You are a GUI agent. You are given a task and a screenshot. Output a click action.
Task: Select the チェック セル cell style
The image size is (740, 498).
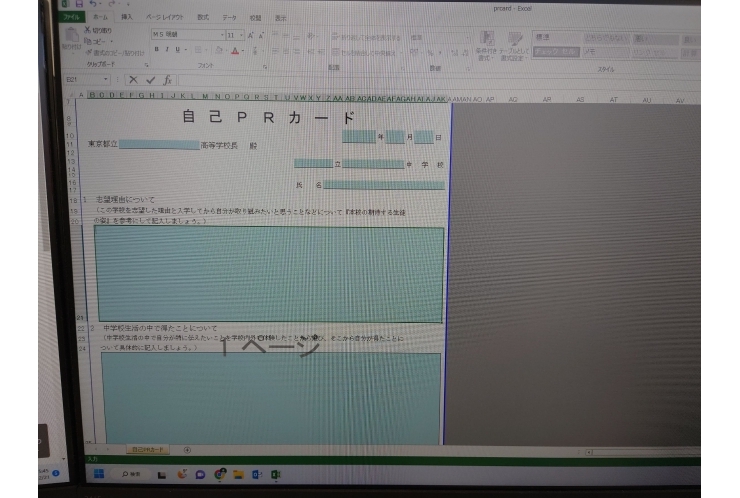pos(556,51)
